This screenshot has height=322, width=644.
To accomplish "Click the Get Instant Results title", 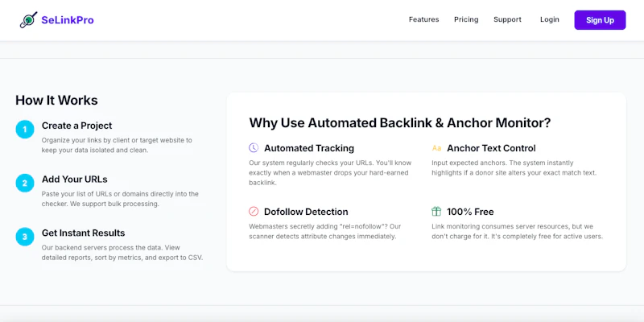I will click(x=84, y=233).
